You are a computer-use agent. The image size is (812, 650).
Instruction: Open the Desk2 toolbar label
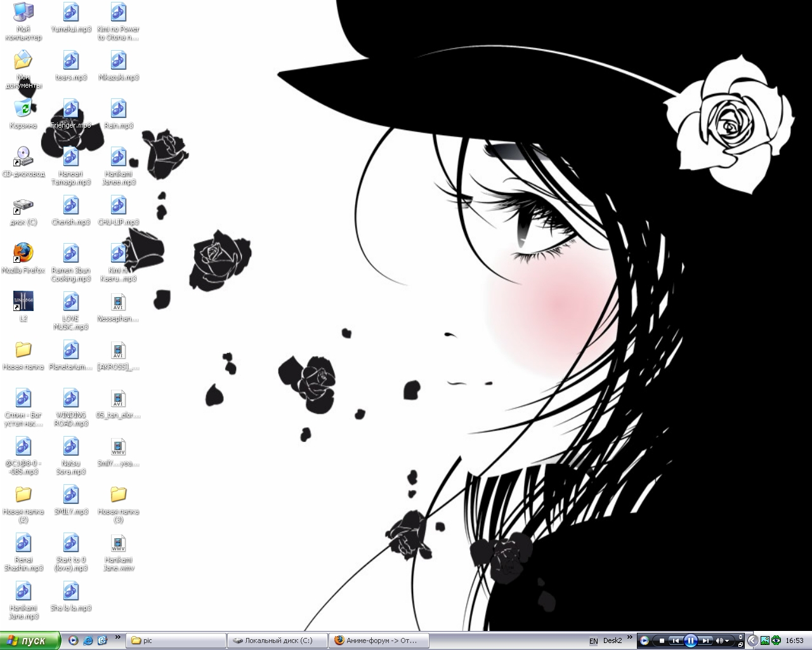612,640
